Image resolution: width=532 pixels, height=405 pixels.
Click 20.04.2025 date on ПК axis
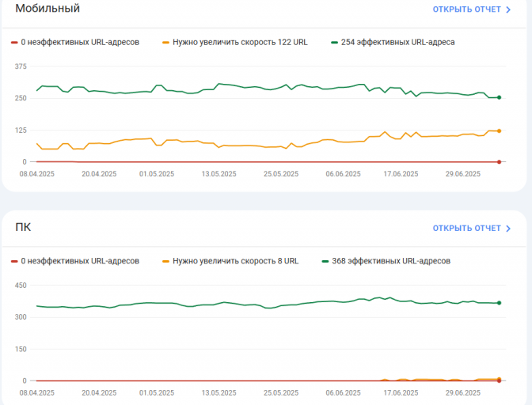(x=99, y=393)
